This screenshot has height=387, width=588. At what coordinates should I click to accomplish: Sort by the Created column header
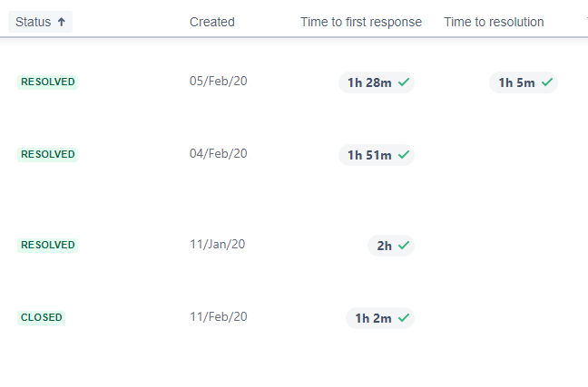pyautogui.click(x=211, y=22)
